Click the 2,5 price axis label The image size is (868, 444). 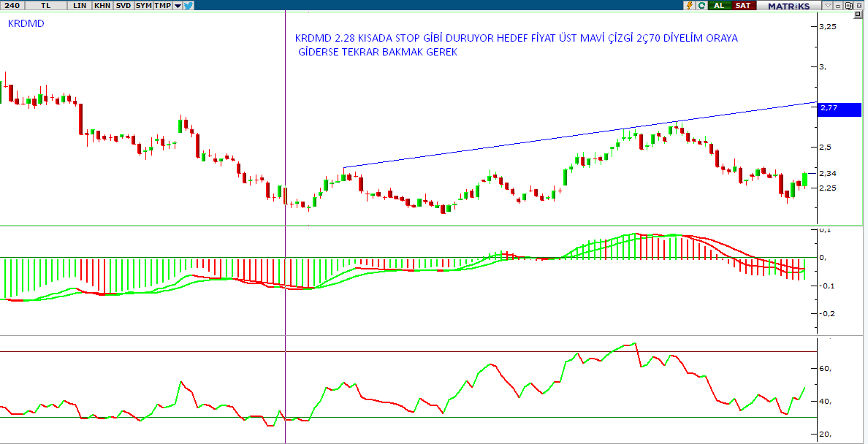point(826,148)
